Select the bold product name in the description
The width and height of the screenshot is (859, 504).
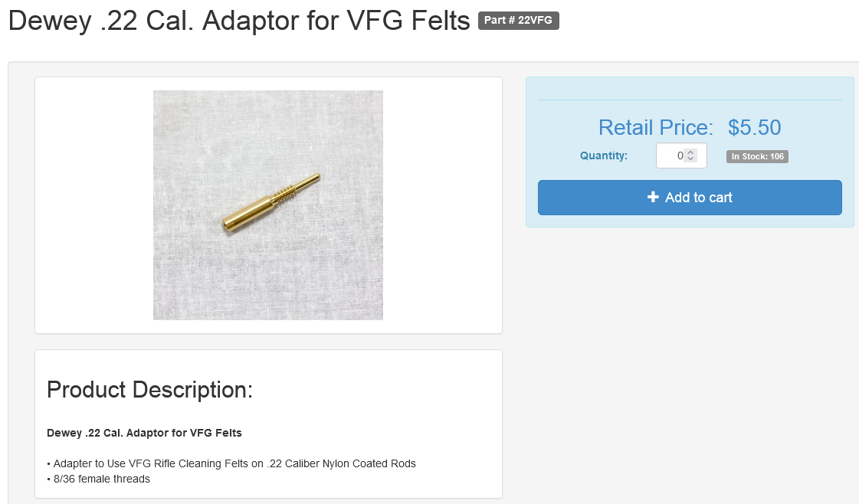pos(144,433)
